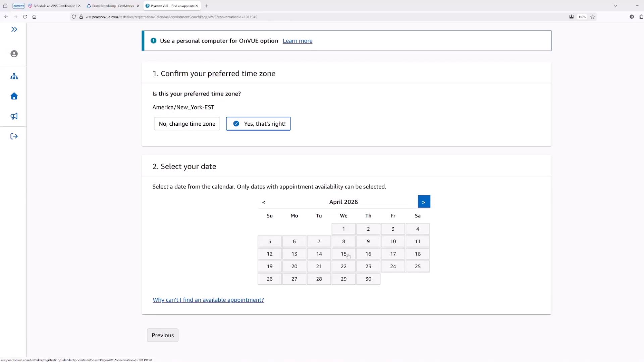Open the Learn more link

point(298,41)
